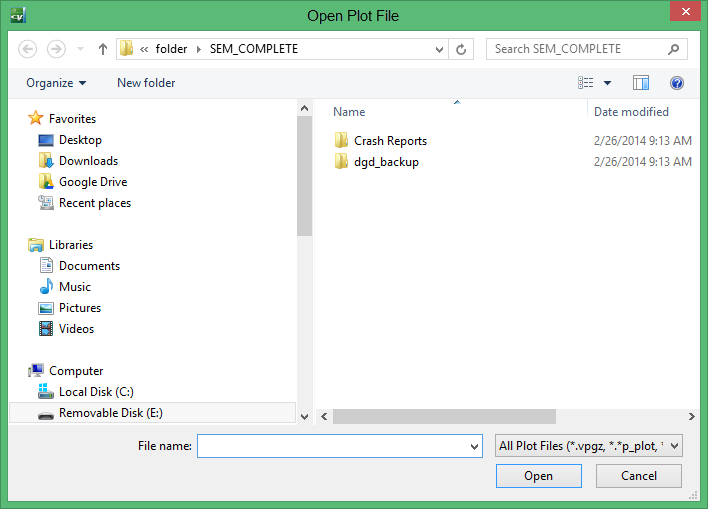Viewport: 708px width, 509px height.
Task: Click the Local Disk drive icon
Action: coord(46,392)
